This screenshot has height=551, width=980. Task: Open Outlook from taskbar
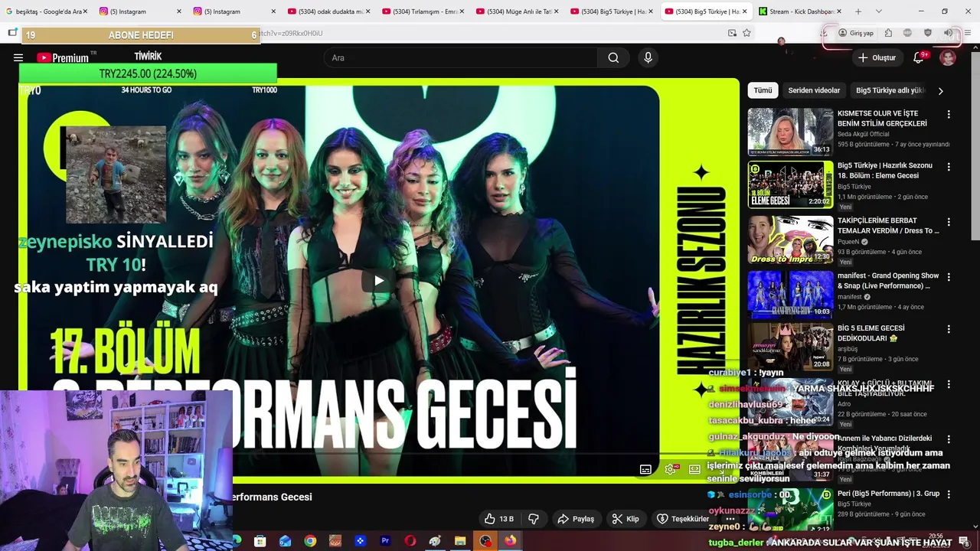point(285,541)
